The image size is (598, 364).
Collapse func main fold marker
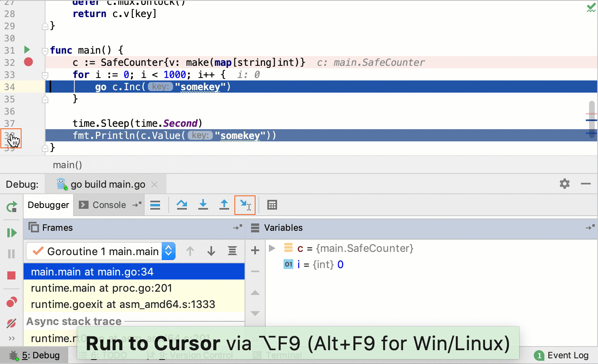(x=45, y=51)
